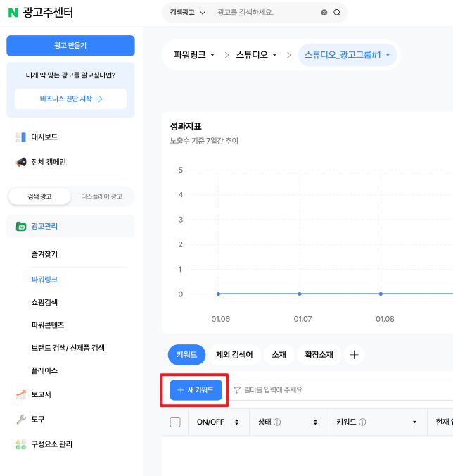The height and width of the screenshot is (476, 453).
Task: Expand the 검색광고 search type dropdown
Action: (x=188, y=13)
